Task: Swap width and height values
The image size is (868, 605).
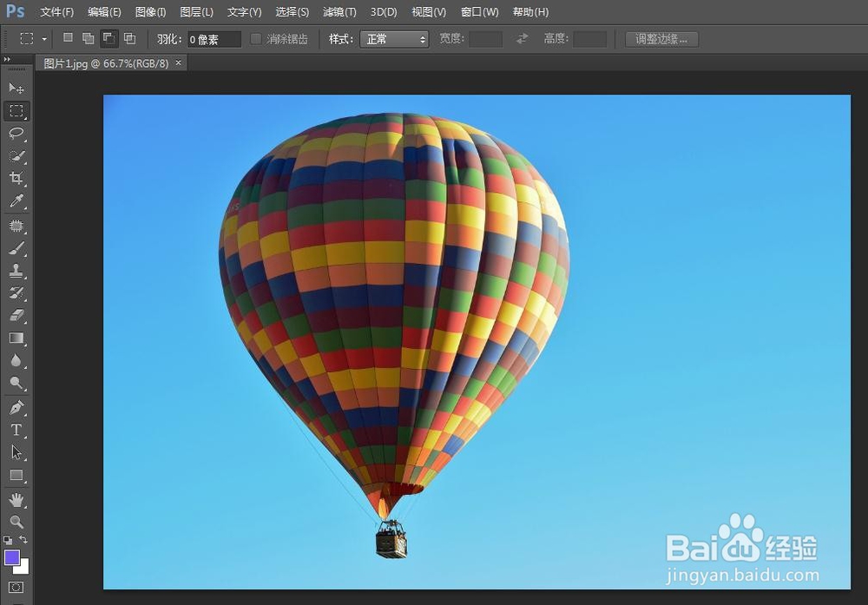Action: pyautogui.click(x=522, y=39)
